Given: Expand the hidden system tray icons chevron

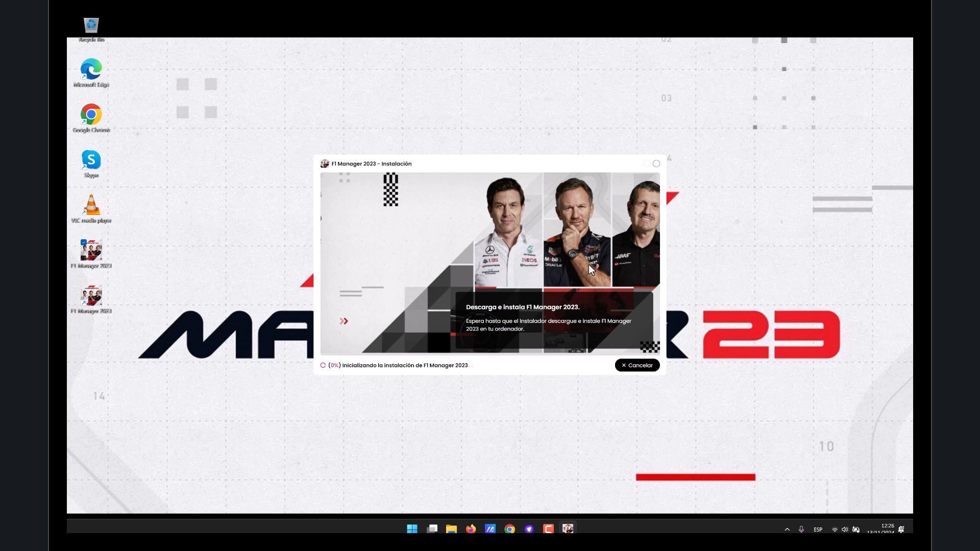Looking at the screenshot, I should 787,530.
